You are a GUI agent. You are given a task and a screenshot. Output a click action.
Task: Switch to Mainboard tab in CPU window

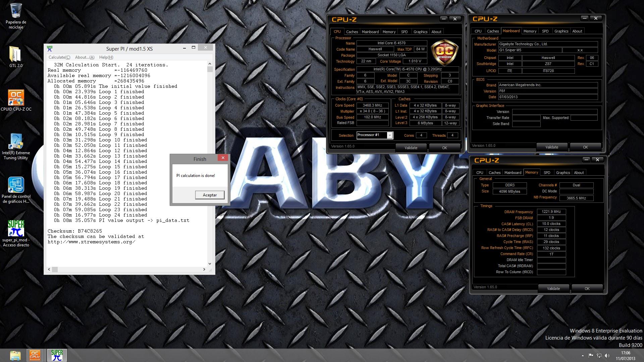point(370,32)
